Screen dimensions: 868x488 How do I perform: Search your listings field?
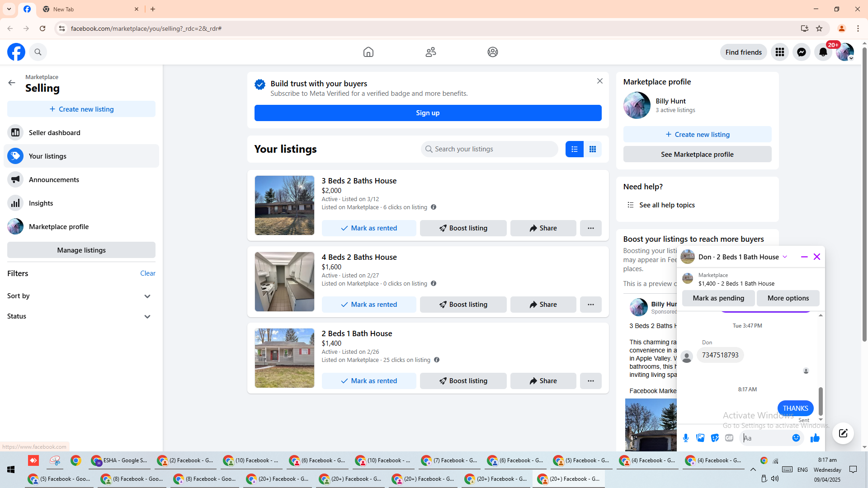490,149
